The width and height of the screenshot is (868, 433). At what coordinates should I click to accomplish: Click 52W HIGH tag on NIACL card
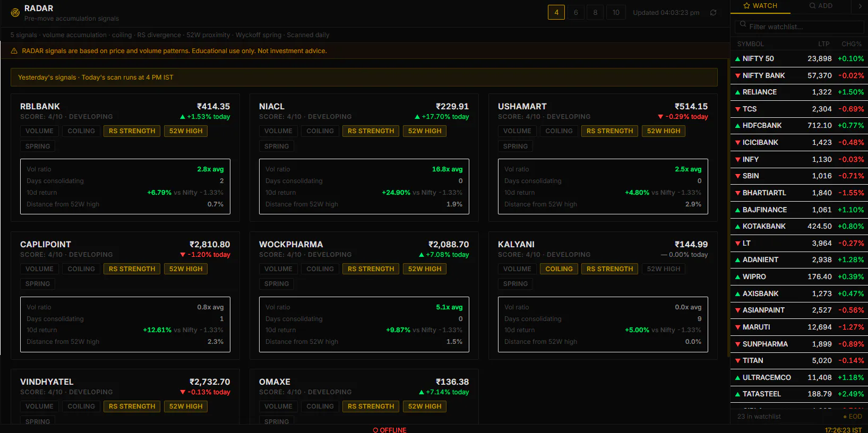click(x=425, y=131)
